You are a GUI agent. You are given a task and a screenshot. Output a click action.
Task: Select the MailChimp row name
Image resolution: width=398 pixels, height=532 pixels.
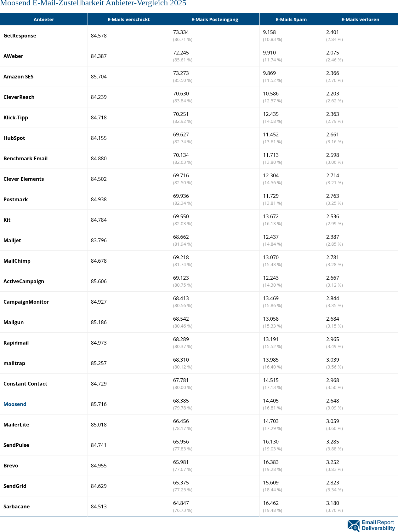pyautogui.click(x=17, y=261)
